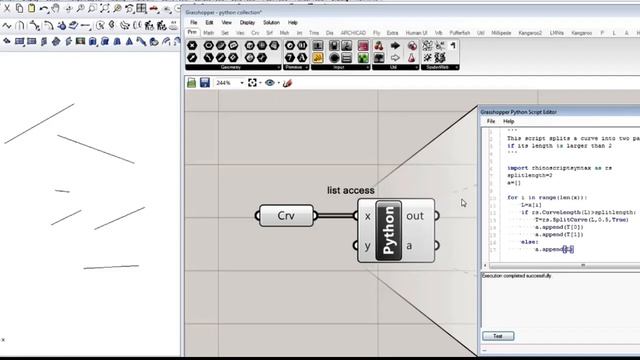Switch to the ARCHICAD tab
The height and width of the screenshot is (360, 640).
pyautogui.click(x=353, y=33)
